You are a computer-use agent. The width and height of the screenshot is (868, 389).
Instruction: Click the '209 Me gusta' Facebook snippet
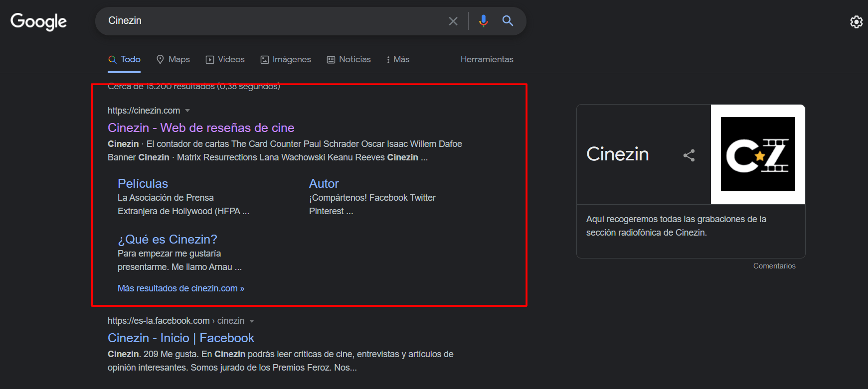pos(281,361)
